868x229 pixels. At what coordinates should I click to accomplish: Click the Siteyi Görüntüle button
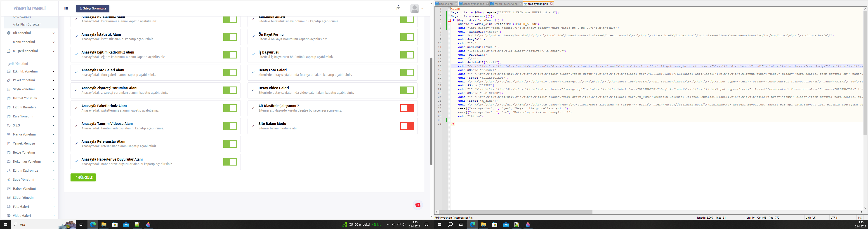click(x=93, y=8)
